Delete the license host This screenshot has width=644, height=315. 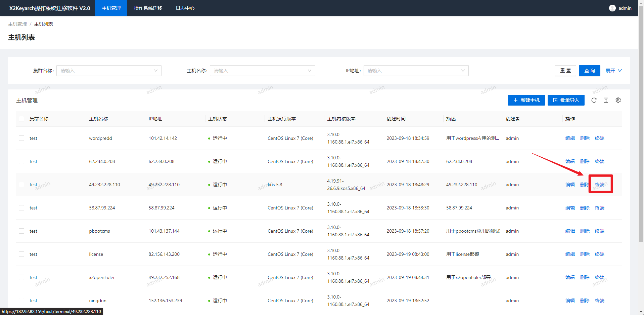(x=585, y=254)
